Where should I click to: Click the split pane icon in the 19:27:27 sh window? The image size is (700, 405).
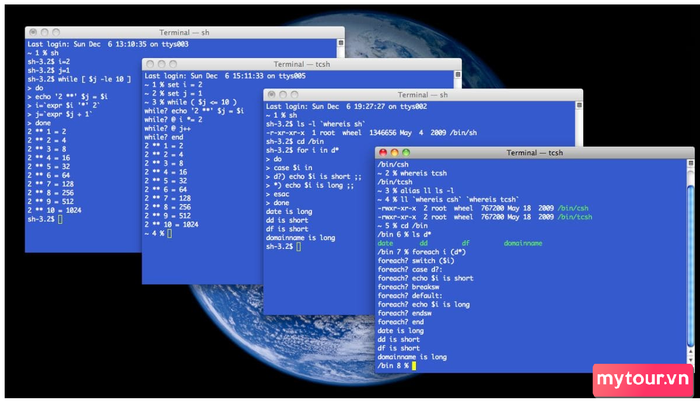click(579, 105)
